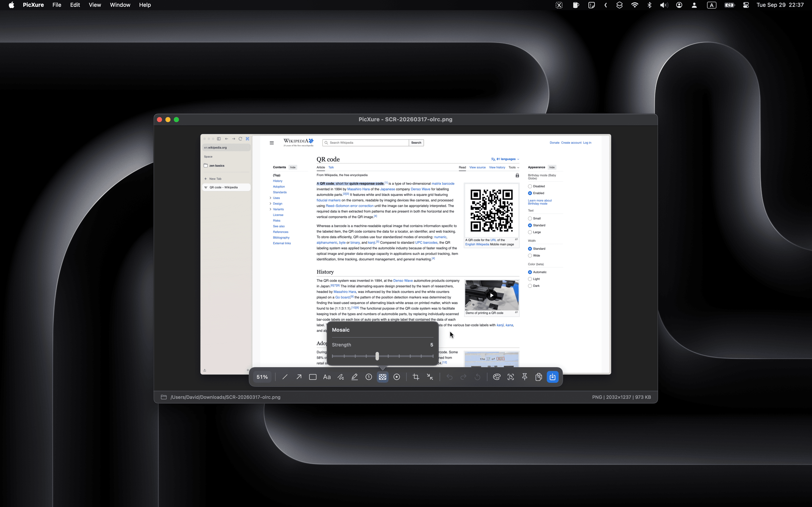Pick the numbered counter badge tool
812x507 pixels.
click(369, 377)
